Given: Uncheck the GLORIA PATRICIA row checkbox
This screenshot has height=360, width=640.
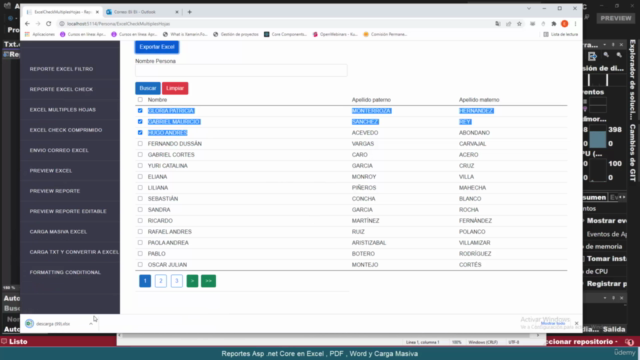Looking at the screenshot, I should pyautogui.click(x=140, y=111).
